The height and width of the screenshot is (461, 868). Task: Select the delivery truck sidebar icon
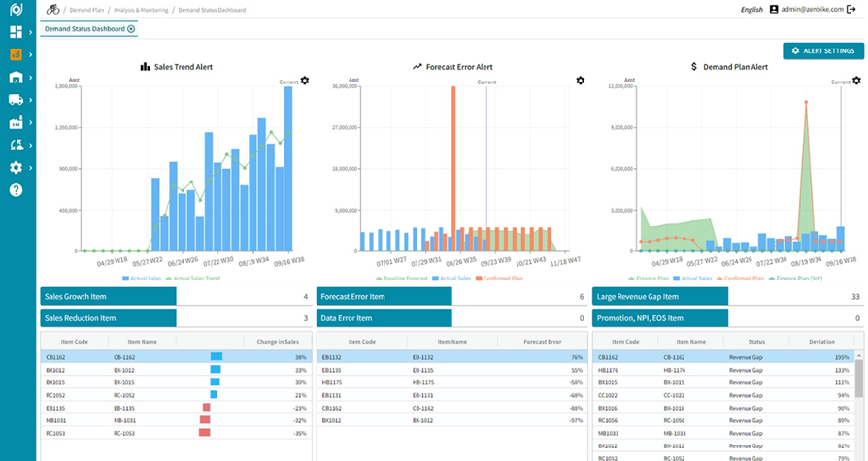tap(16, 100)
